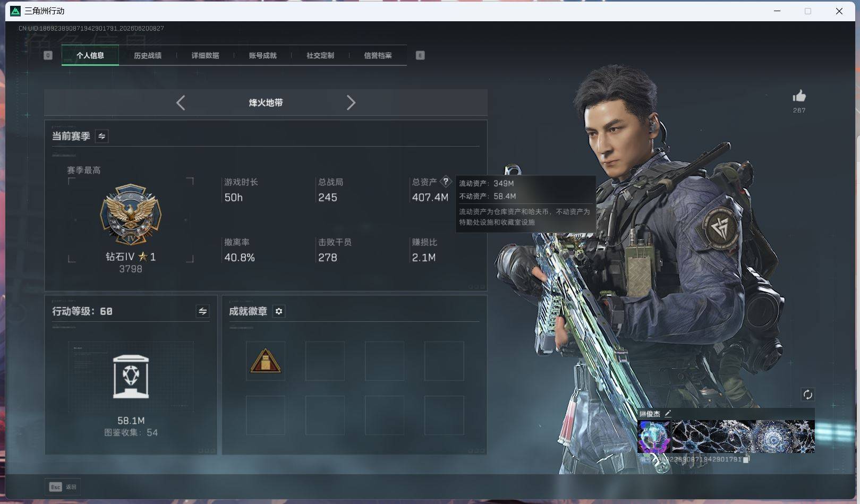The image size is (860, 504).
Task: Click the 钻石IV rank emblem
Action: click(130, 215)
